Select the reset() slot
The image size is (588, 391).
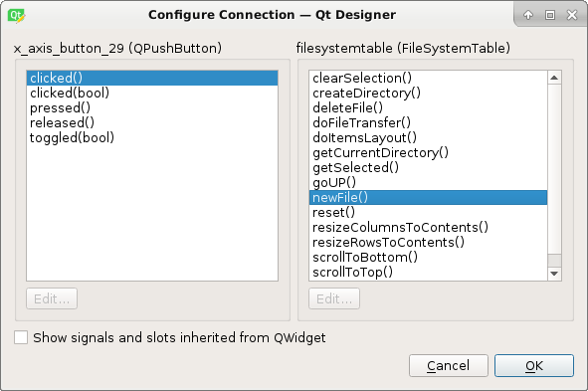click(x=428, y=213)
